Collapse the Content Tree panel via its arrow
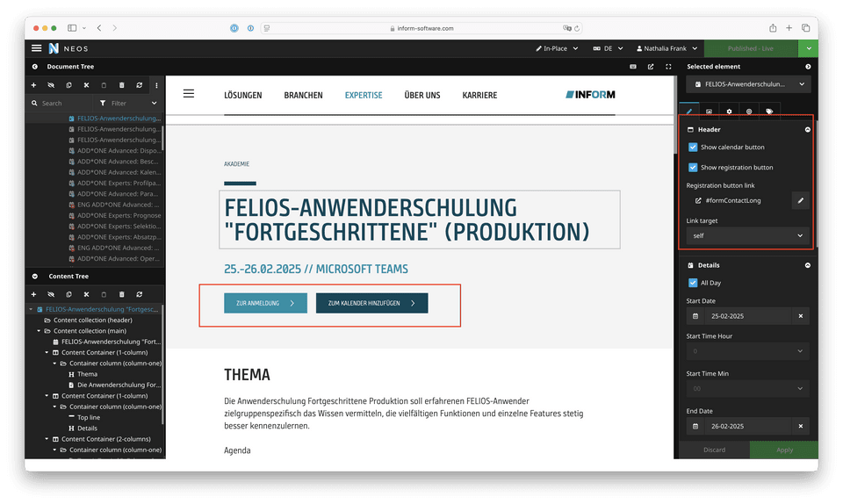Viewport: 843px width, 504px height. [x=35, y=277]
